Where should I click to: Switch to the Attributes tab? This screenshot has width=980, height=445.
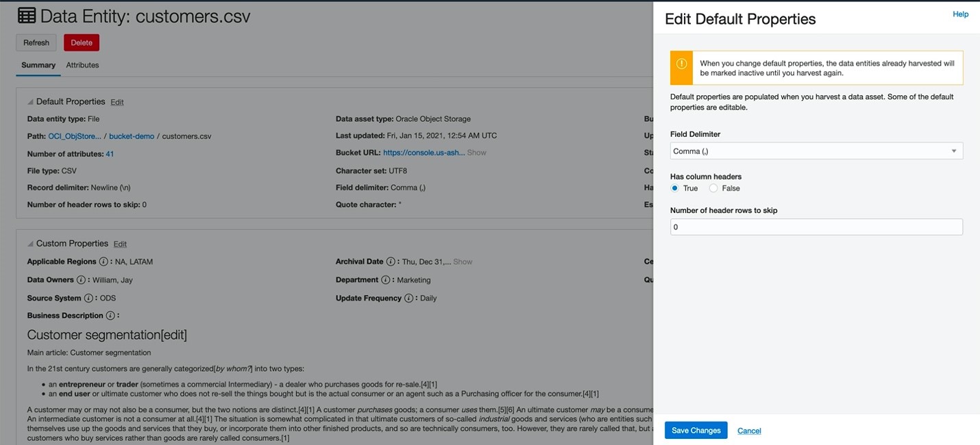[x=82, y=65]
